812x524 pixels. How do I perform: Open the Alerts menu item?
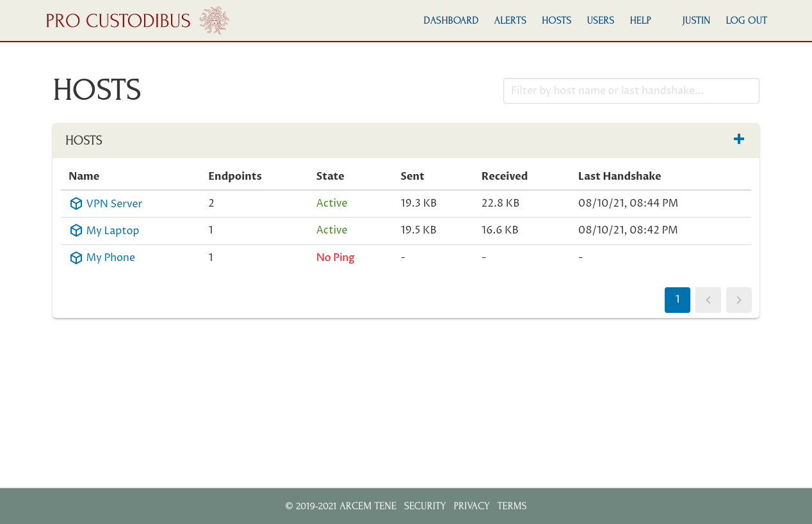click(510, 20)
